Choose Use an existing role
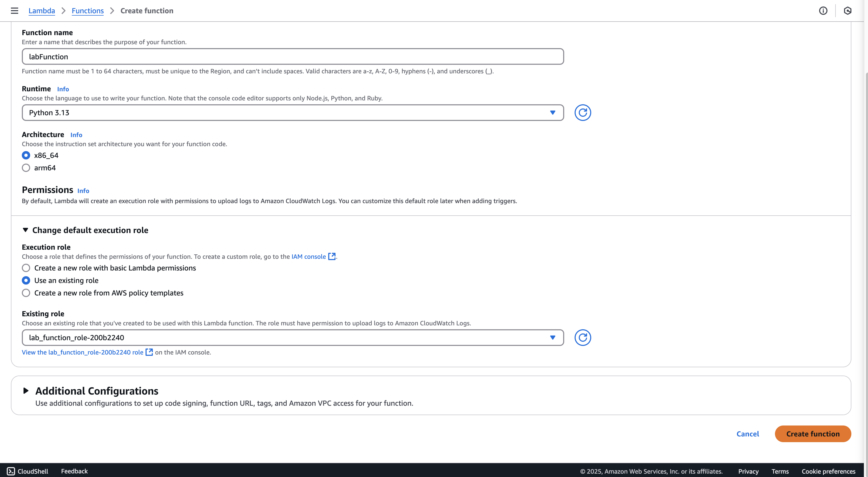The width and height of the screenshot is (868, 477). (26, 280)
